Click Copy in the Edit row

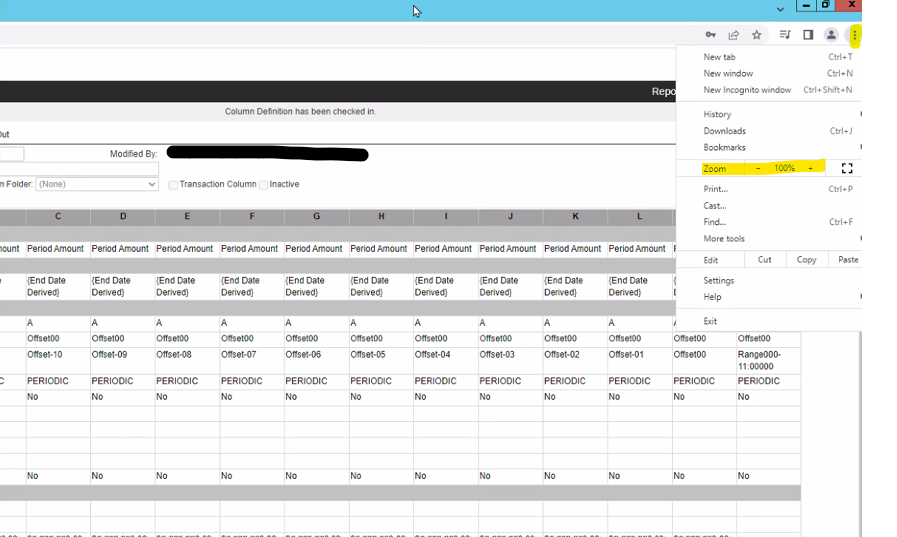tap(806, 260)
